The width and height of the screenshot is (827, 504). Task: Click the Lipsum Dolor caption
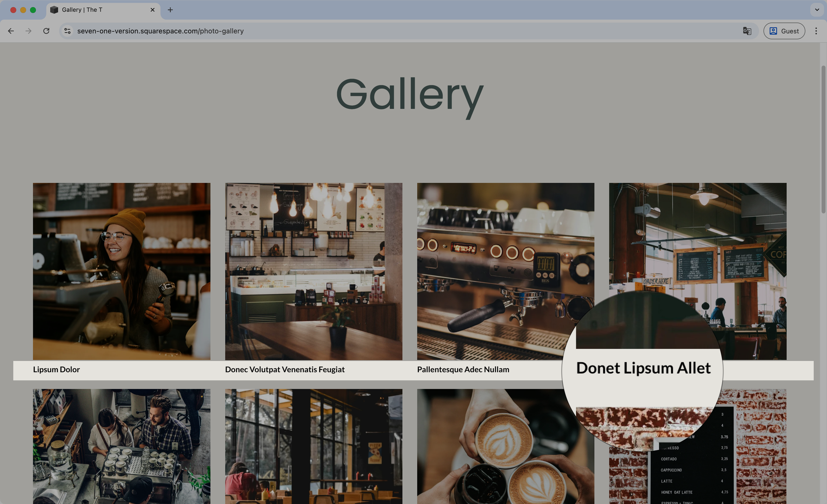[x=56, y=369]
